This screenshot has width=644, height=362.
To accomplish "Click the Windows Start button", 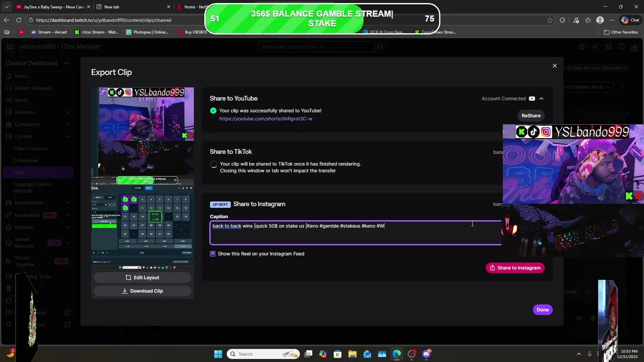I will pos(218,354).
